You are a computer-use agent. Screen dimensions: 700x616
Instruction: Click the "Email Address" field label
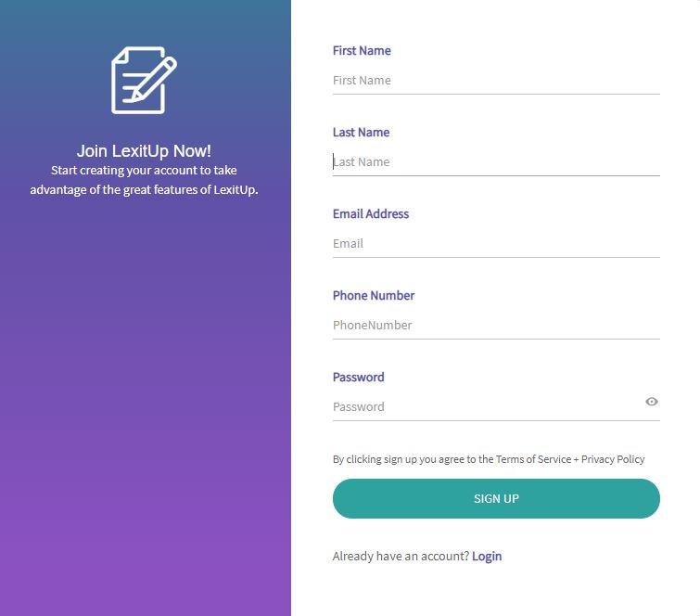(x=371, y=214)
